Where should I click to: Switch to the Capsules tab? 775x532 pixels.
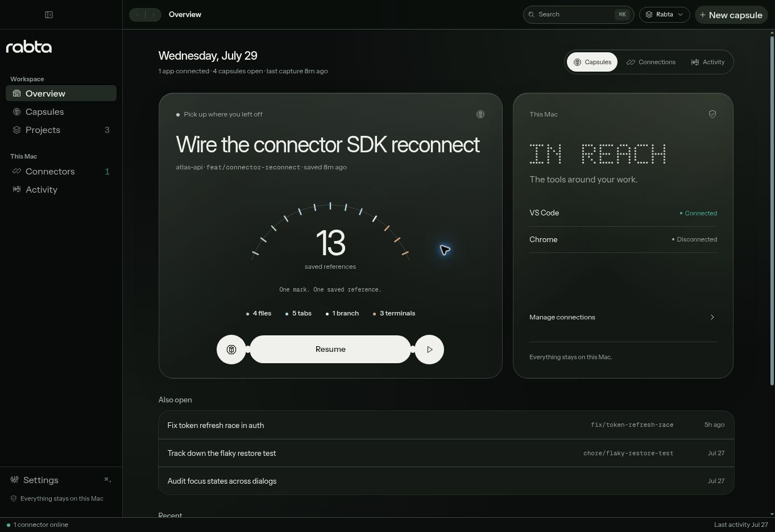[592, 62]
